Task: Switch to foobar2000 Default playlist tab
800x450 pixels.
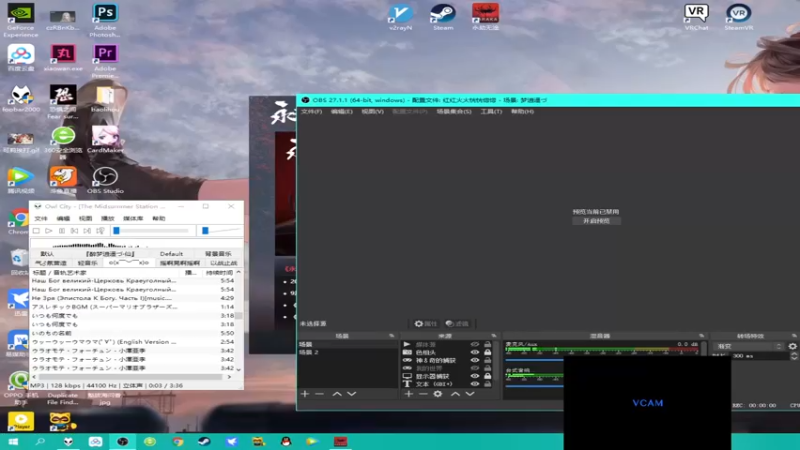Action: (171, 254)
